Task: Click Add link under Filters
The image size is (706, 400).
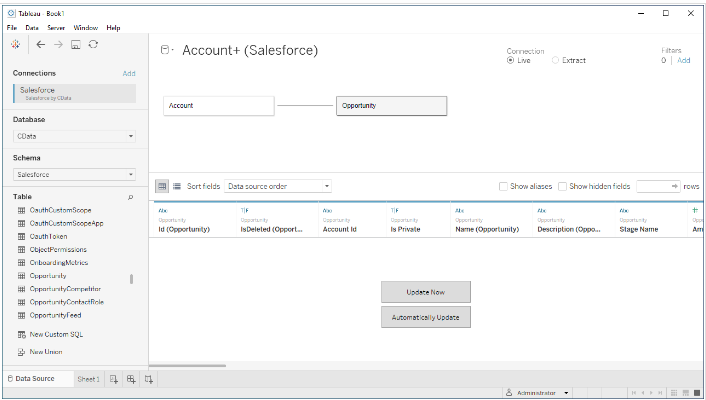Action: click(683, 60)
